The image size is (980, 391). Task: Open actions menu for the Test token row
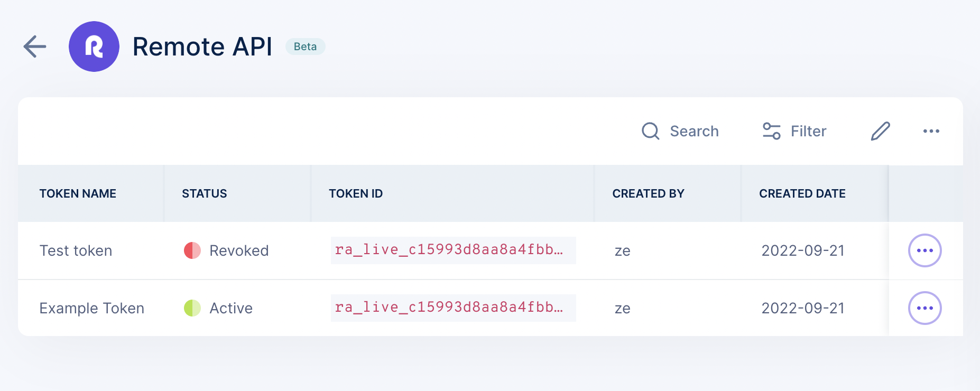[x=925, y=250]
